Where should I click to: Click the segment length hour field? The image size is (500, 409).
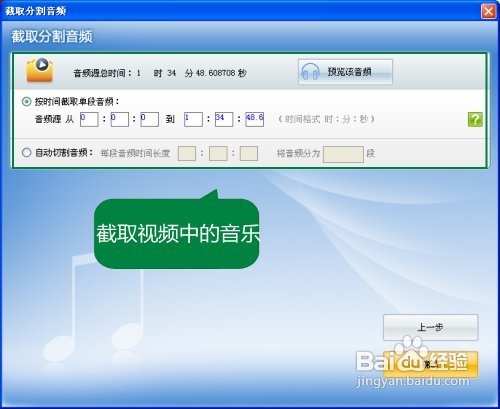[x=187, y=153]
